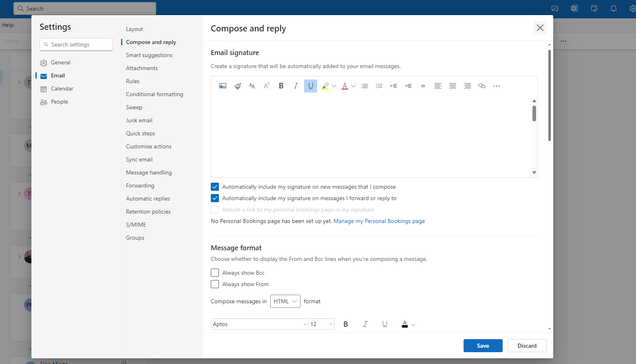Open Attachments settings
The image size is (636, 364).
pyautogui.click(x=142, y=68)
